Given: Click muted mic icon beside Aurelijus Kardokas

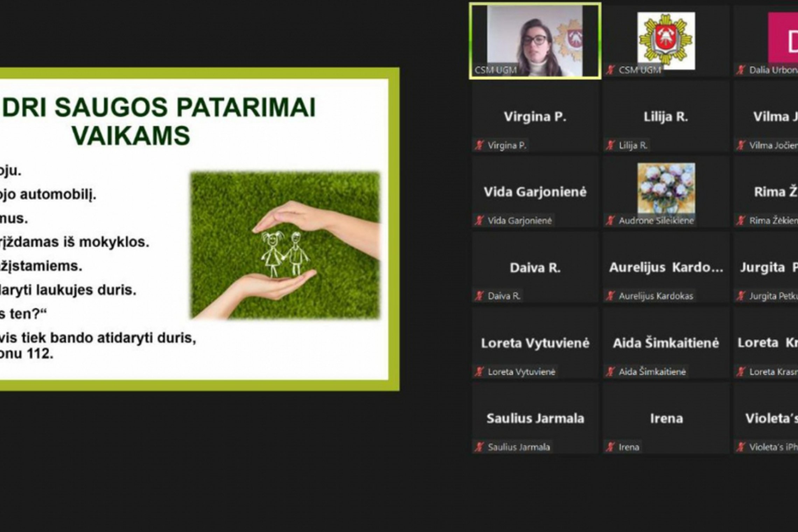Looking at the screenshot, I should pyautogui.click(x=610, y=296).
